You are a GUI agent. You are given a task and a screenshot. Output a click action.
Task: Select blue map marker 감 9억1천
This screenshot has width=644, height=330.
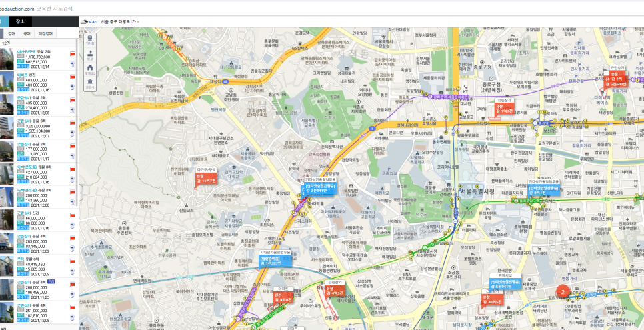pyautogui.click(x=544, y=189)
